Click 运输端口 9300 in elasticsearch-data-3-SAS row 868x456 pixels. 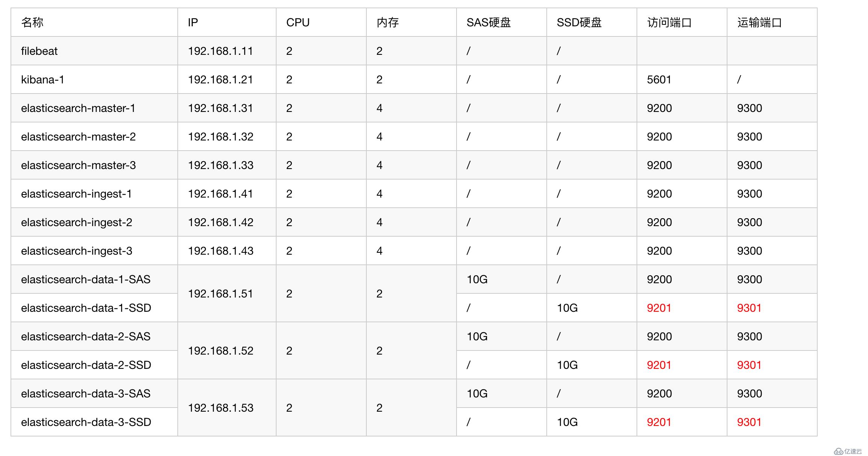[x=750, y=394]
